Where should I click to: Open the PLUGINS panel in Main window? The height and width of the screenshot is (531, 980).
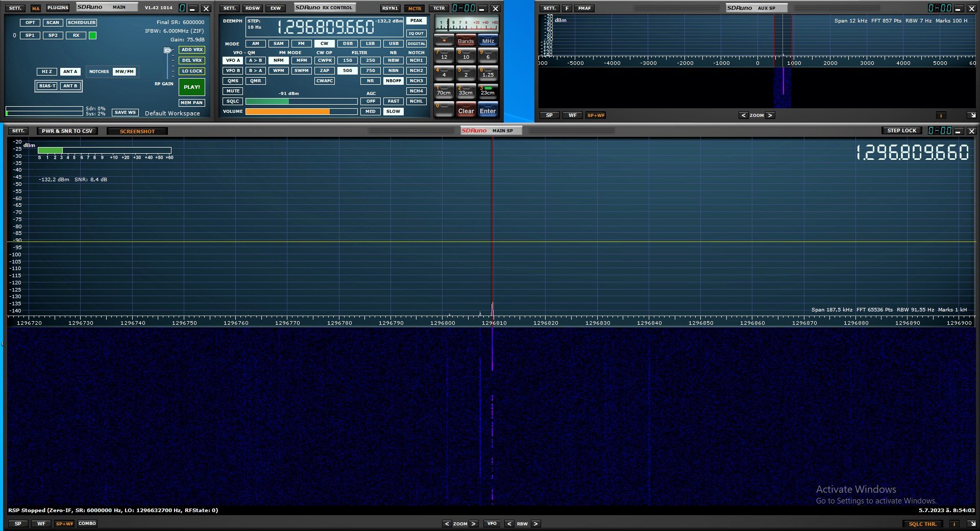58,8
